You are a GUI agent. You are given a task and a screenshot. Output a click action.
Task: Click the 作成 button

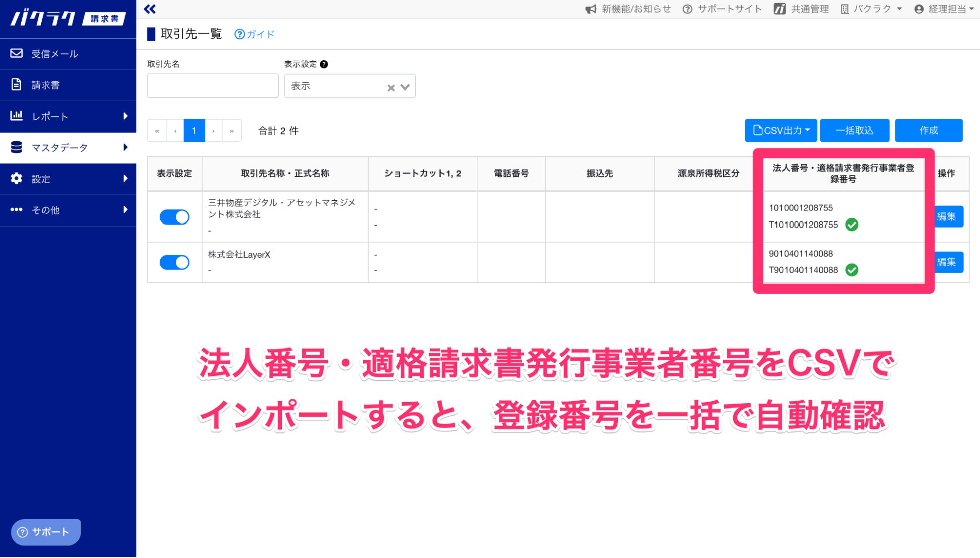click(928, 131)
